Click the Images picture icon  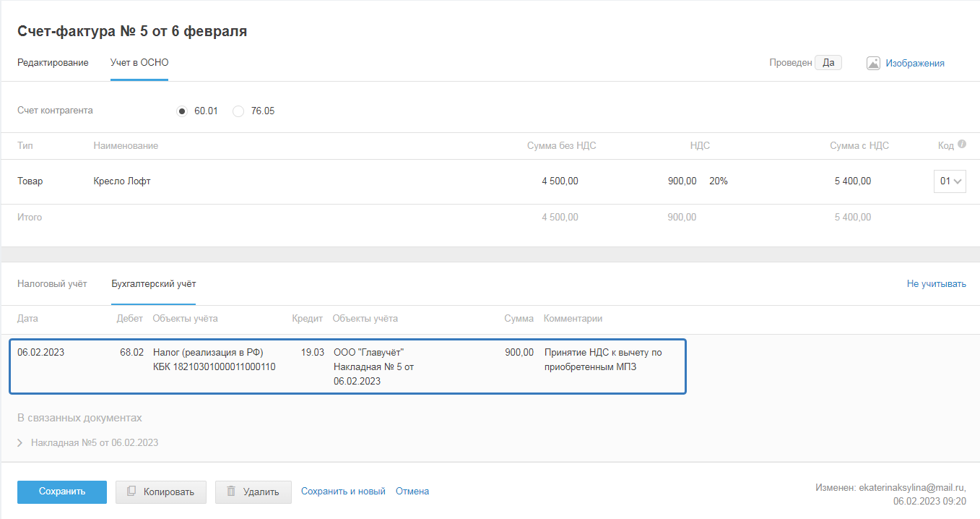coord(873,63)
